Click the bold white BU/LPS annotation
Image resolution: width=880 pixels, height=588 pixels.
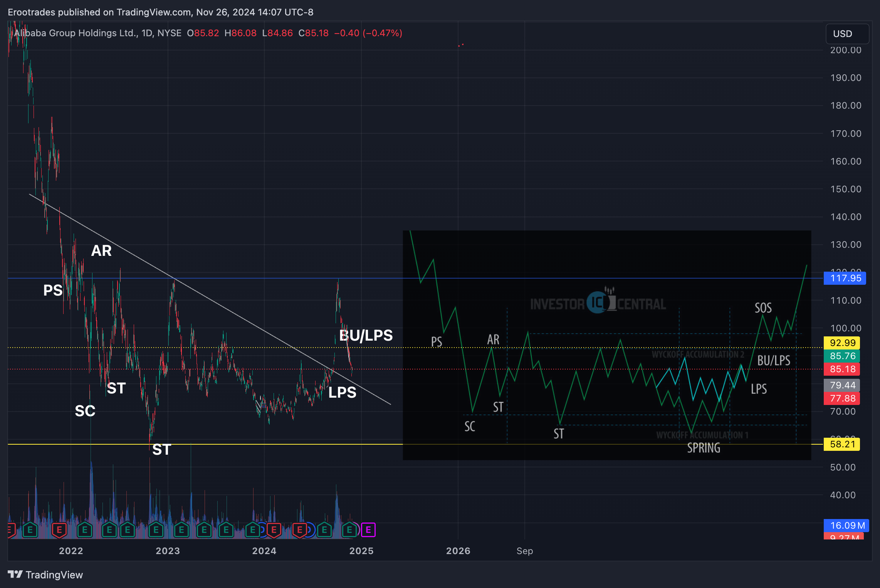pos(366,335)
